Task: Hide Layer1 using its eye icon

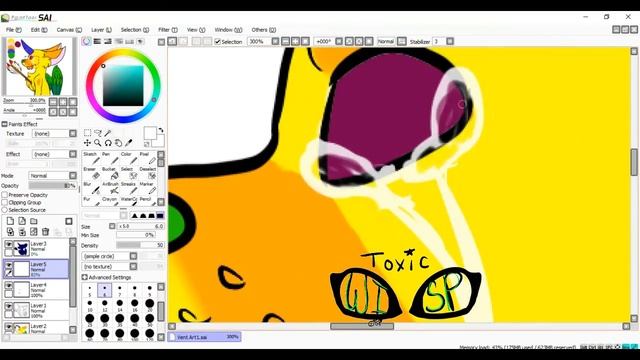Action: click(8, 306)
